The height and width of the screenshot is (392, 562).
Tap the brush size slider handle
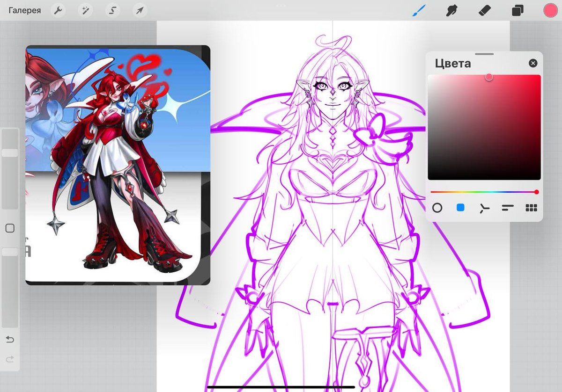tap(10, 153)
